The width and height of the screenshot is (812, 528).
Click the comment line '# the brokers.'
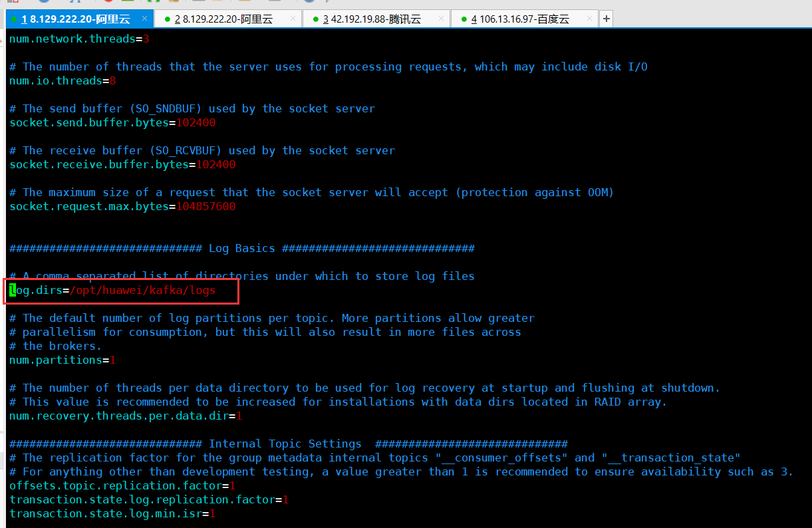tap(56, 346)
